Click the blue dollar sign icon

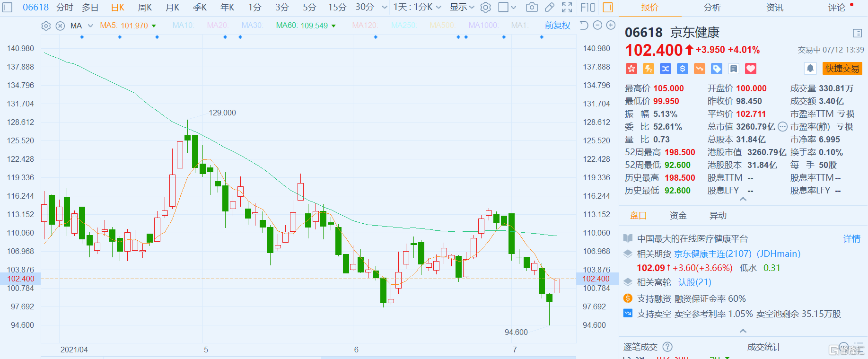683,69
